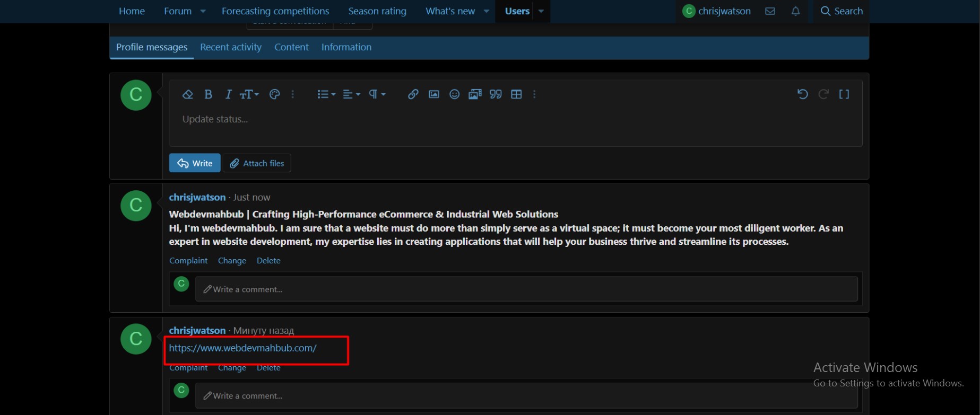Expand the Forum dropdown arrow

coord(203,11)
